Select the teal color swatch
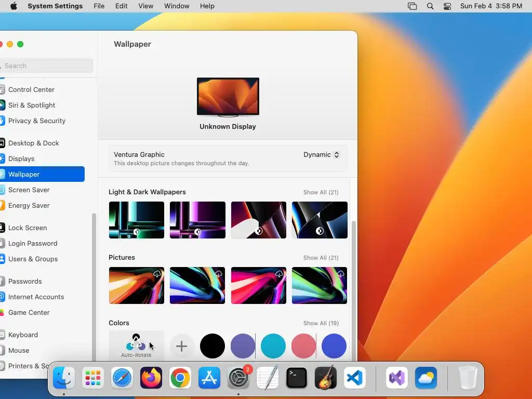The height and width of the screenshot is (399, 532). [273, 346]
